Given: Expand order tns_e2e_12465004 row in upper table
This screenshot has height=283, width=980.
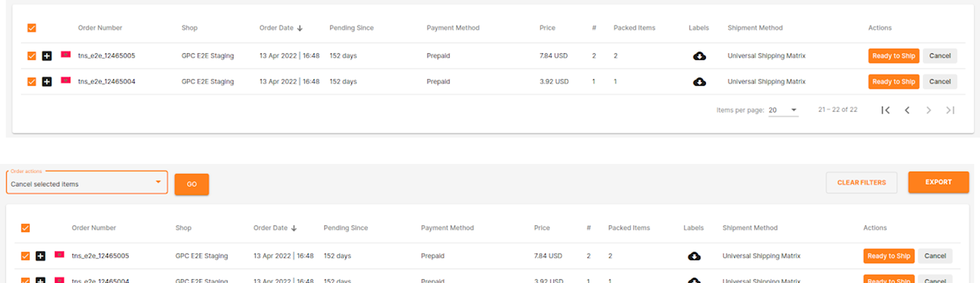Looking at the screenshot, I should coord(47,82).
